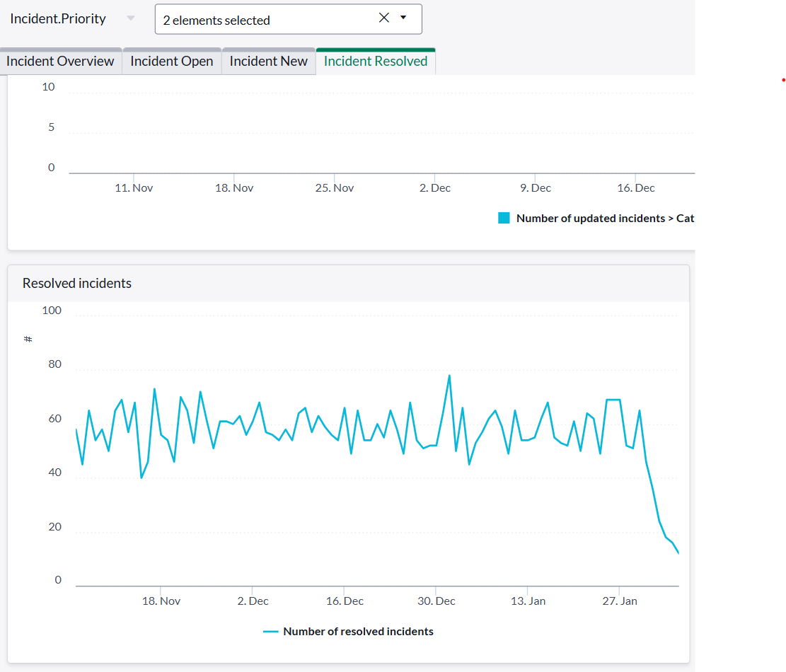Go to the Incident New tab
This screenshot has width=786, height=672.
point(269,62)
